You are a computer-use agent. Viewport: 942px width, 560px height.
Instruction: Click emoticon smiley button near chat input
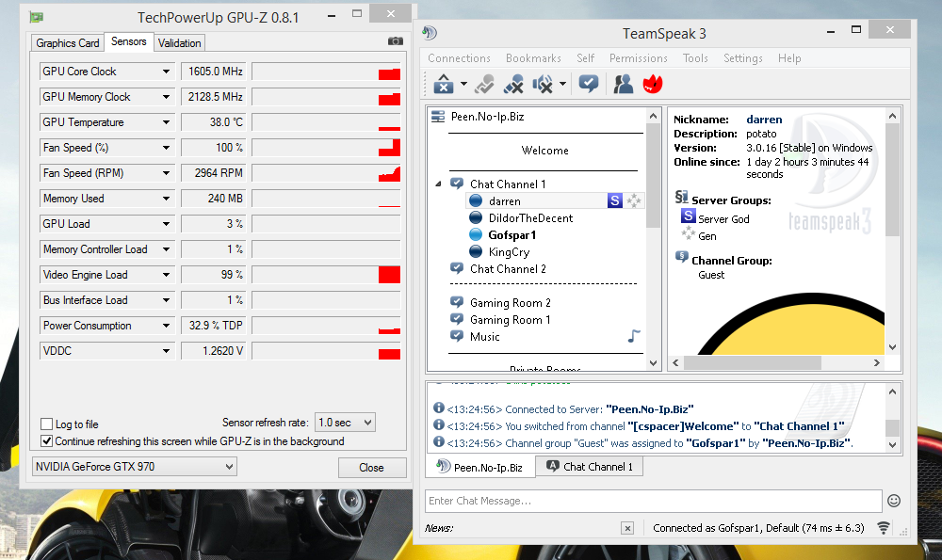pyautogui.click(x=894, y=501)
